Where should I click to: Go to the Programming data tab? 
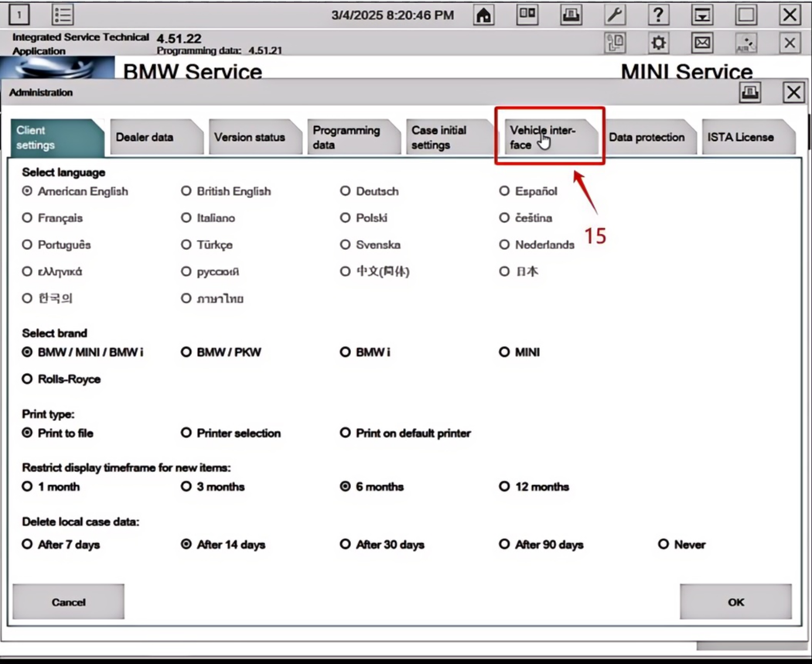[x=350, y=138]
